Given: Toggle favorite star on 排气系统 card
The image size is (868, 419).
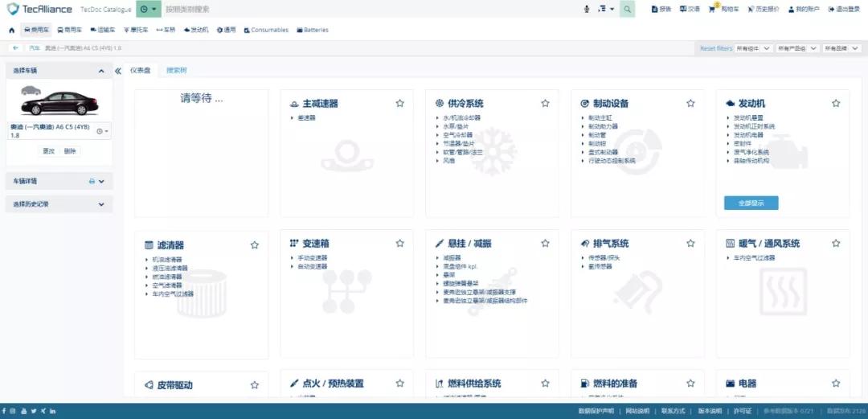Looking at the screenshot, I should [690, 244].
